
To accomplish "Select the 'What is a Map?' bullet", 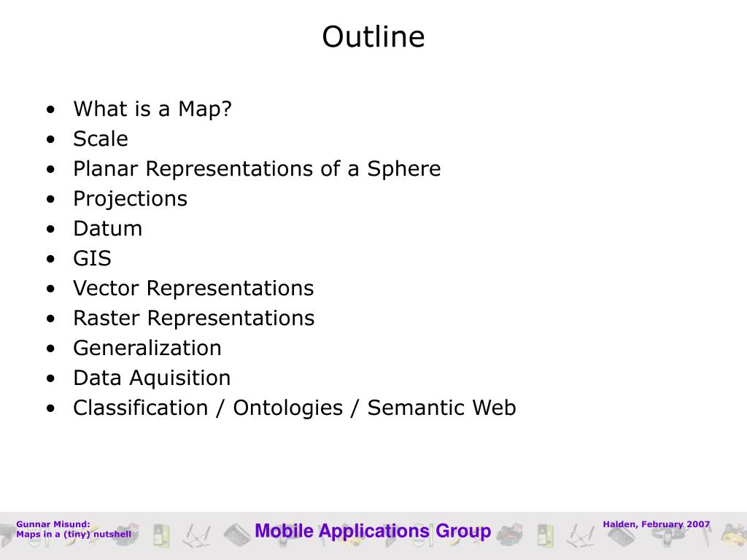I will click(x=152, y=109).
